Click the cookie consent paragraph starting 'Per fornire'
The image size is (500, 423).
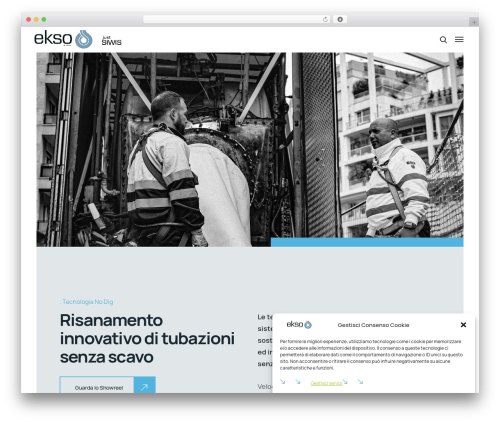(371, 355)
